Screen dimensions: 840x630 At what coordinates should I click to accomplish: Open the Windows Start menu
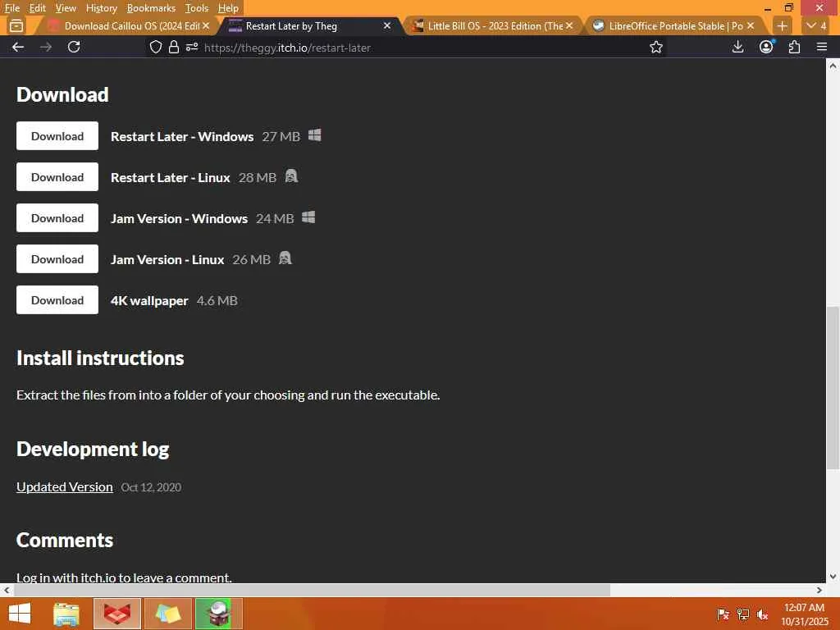[20, 614]
